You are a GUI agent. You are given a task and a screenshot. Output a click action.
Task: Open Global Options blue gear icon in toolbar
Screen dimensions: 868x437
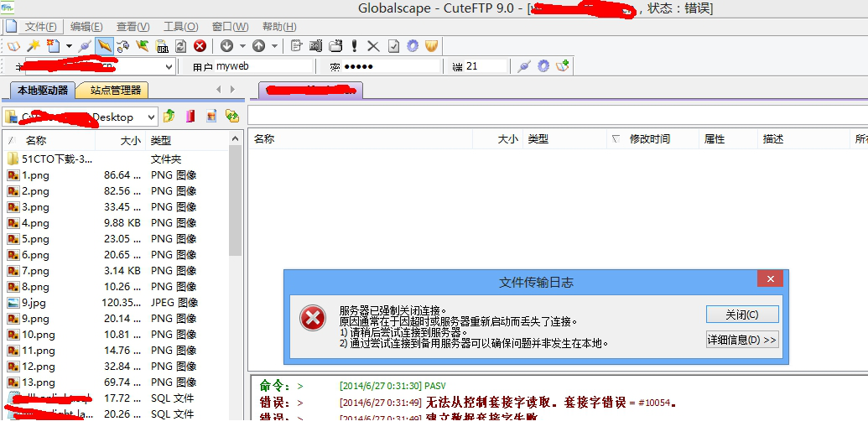(413, 46)
